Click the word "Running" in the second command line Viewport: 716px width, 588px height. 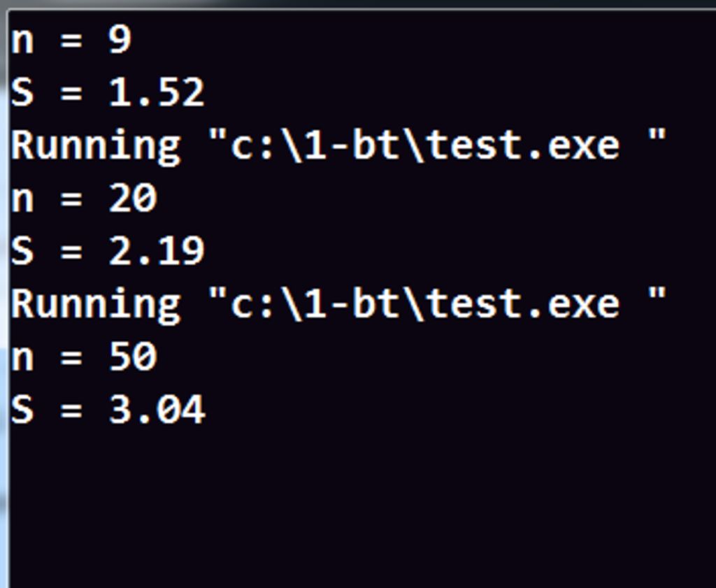click(x=96, y=304)
